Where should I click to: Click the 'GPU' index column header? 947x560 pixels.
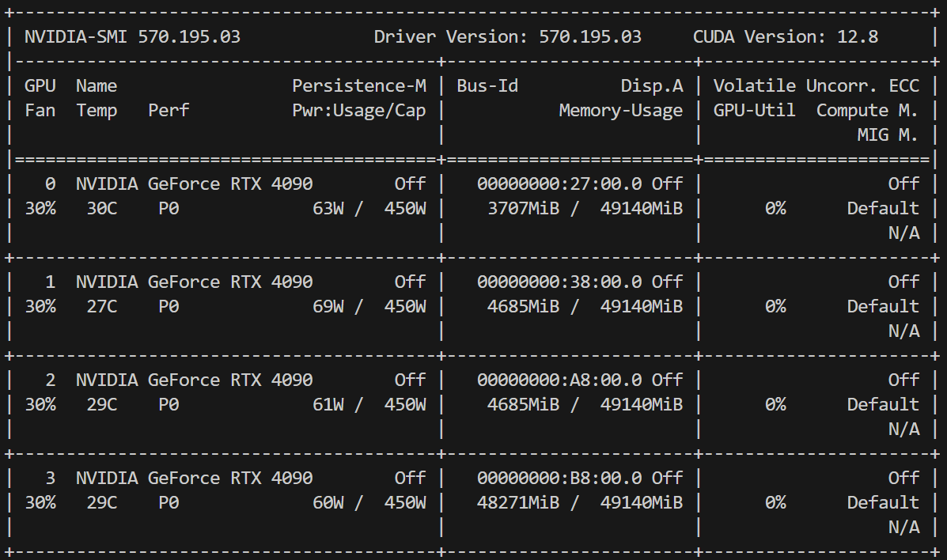pos(40,85)
